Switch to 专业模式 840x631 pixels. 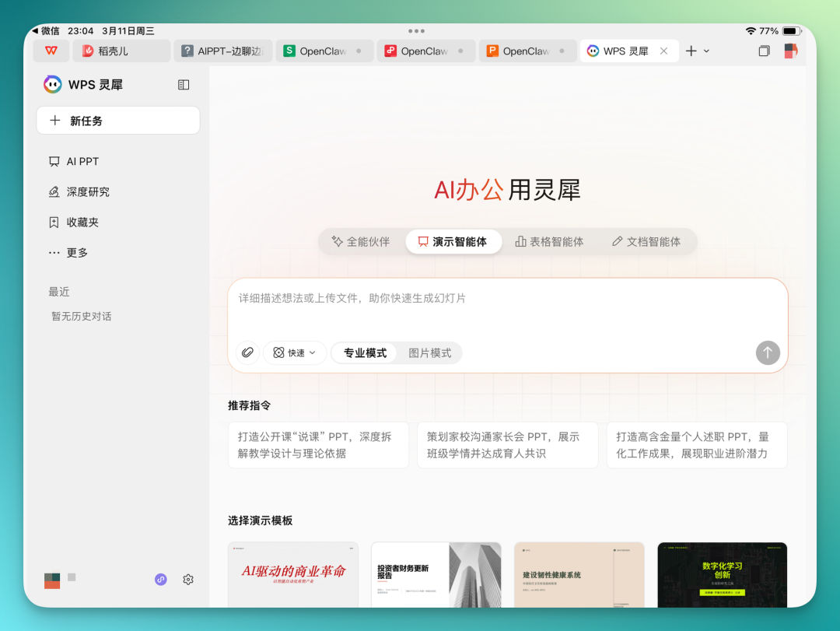pos(365,352)
